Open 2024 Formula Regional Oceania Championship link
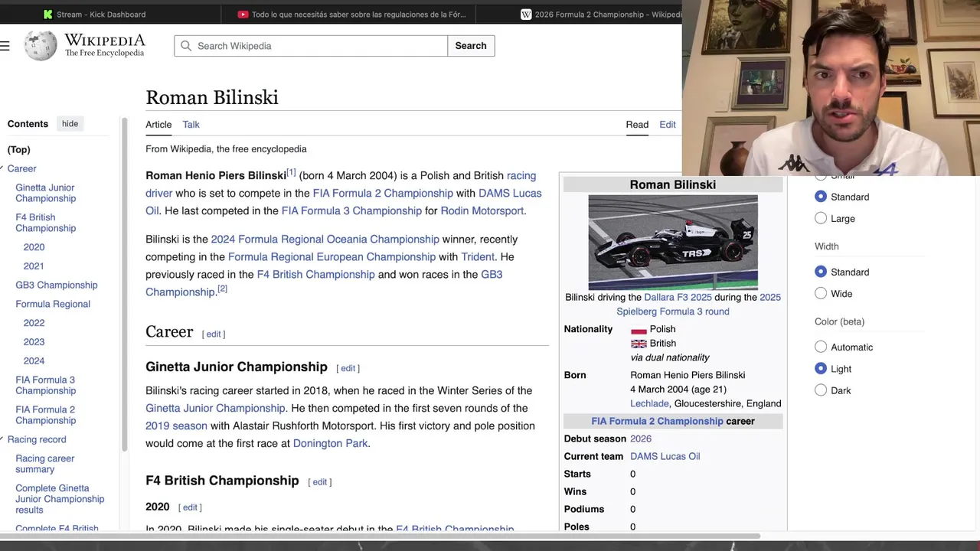980x551 pixels. coord(325,239)
